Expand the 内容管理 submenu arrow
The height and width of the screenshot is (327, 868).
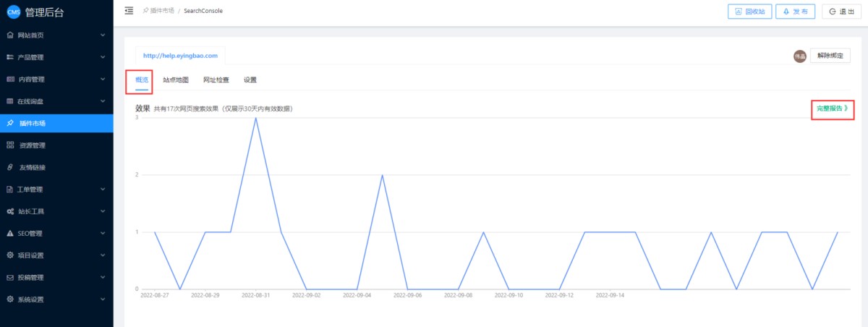(x=103, y=79)
